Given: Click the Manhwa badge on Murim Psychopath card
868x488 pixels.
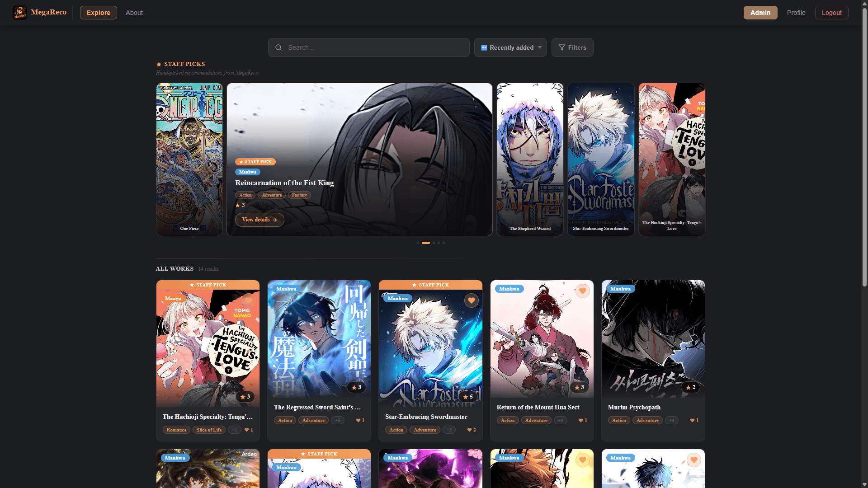Looking at the screenshot, I should [x=620, y=289].
